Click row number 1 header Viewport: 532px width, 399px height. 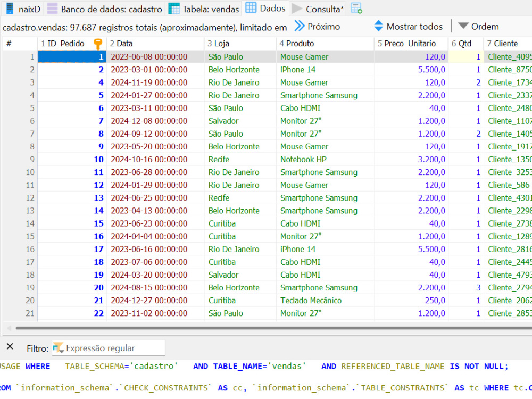[x=20, y=57]
